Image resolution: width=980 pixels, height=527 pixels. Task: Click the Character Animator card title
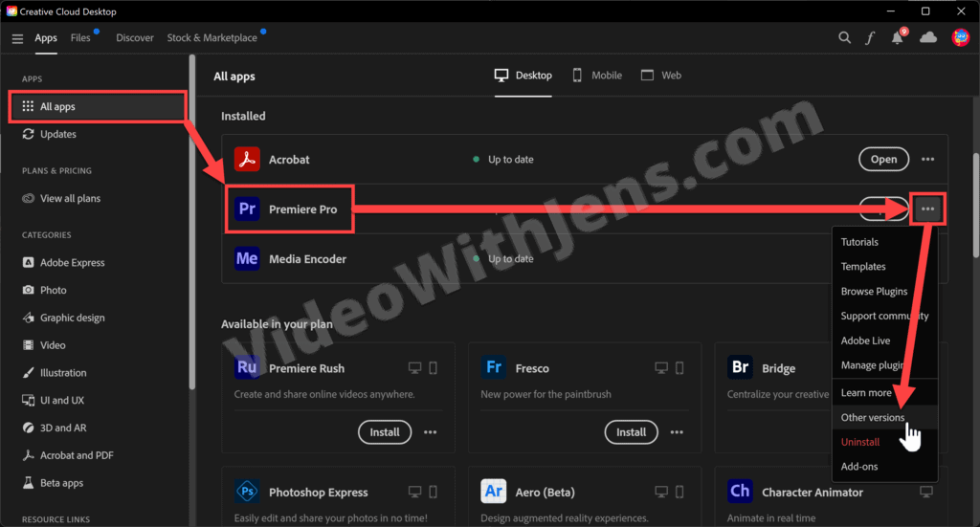813,492
